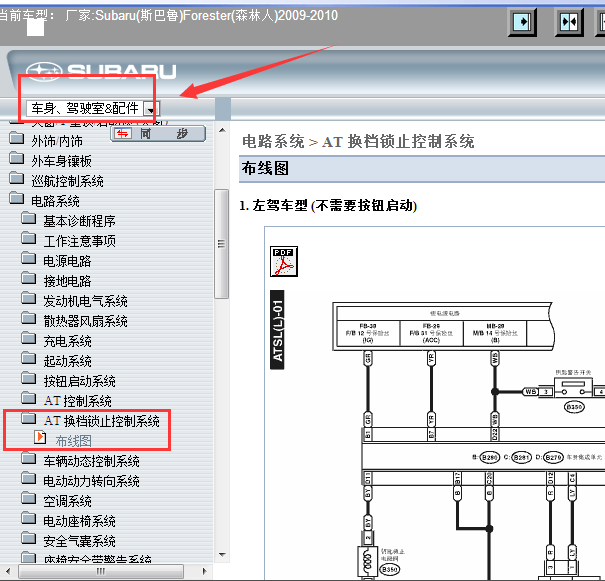Click the Subaru logo in the header

tap(101, 72)
